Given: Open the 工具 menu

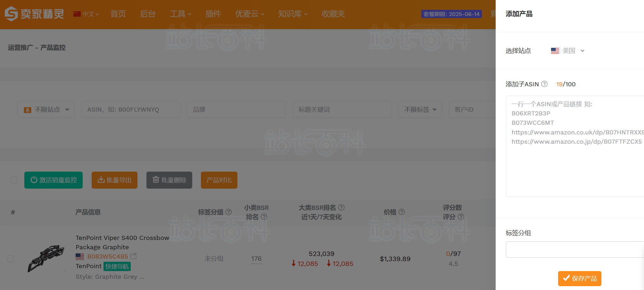Looking at the screenshot, I should pos(180,14).
